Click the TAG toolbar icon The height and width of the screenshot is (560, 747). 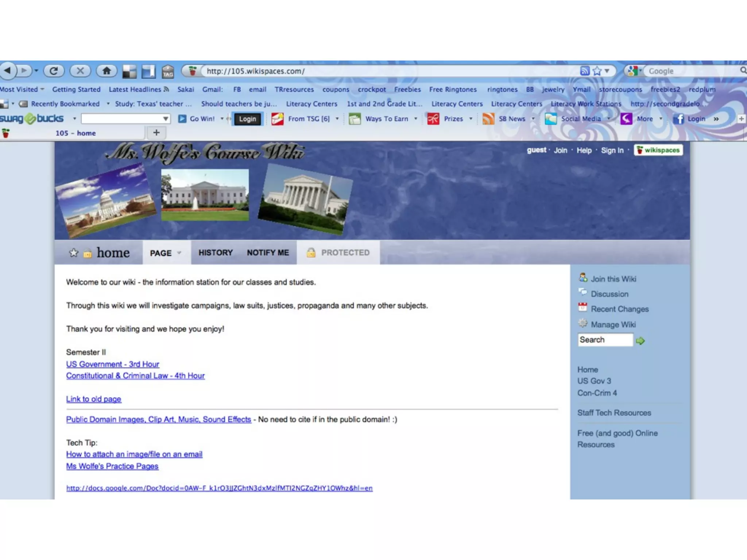tap(168, 71)
